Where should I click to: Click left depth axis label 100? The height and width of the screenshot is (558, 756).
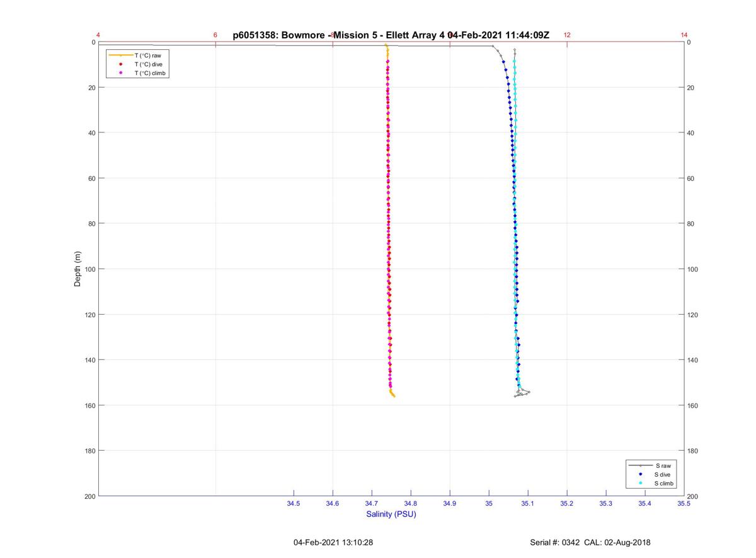(89, 269)
